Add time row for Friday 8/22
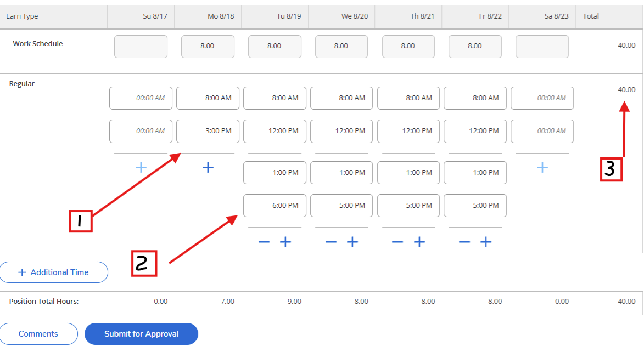644x352 pixels. click(486, 242)
